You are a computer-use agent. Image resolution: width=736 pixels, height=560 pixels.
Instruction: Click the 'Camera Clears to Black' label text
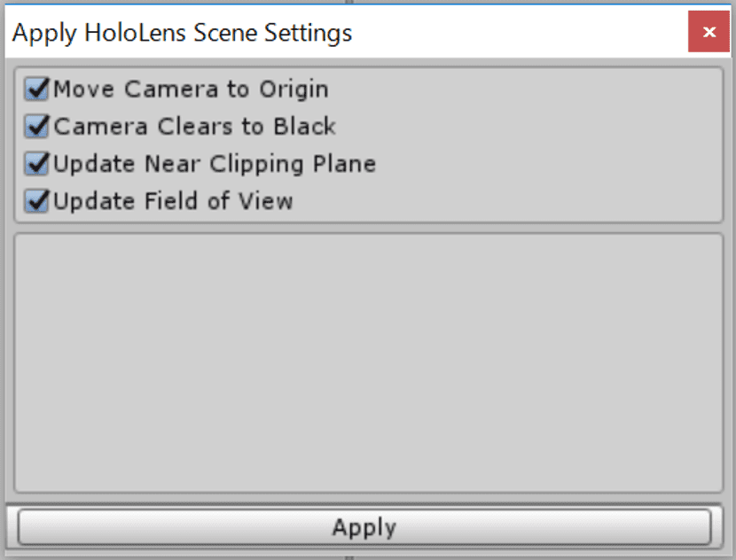(195, 126)
